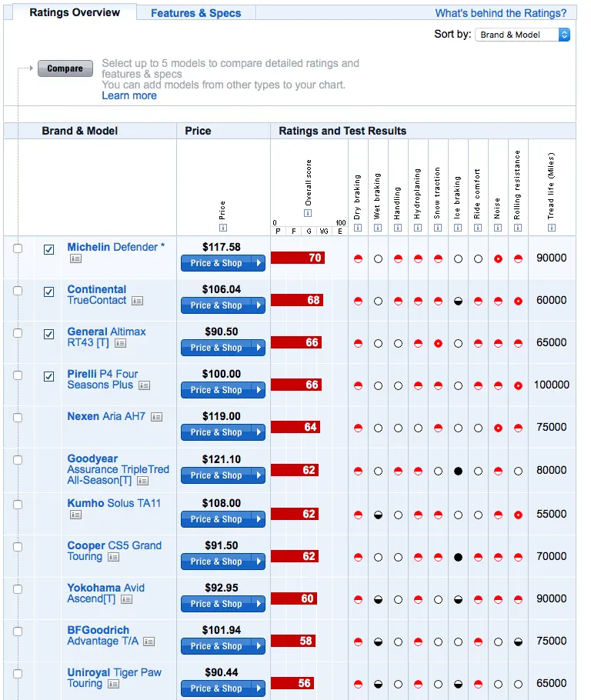Tick compare checkbox for Kumho Solus TA11
Viewport: 591px width, 700px height.
pyautogui.click(x=18, y=505)
